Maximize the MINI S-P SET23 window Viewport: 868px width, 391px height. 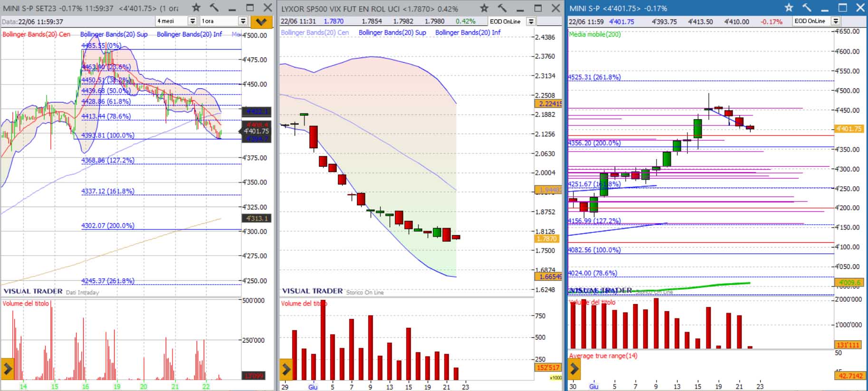(x=250, y=8)
